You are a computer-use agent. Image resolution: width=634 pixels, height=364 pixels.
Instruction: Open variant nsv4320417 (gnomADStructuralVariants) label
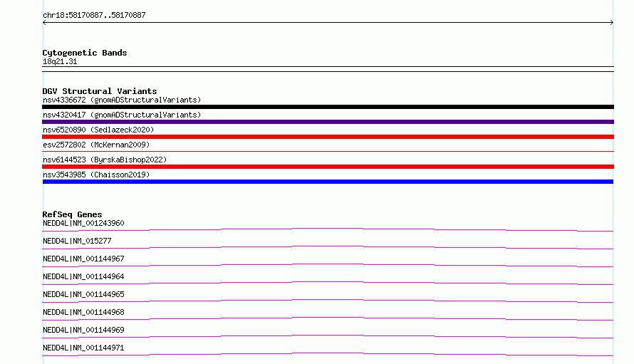122,115
